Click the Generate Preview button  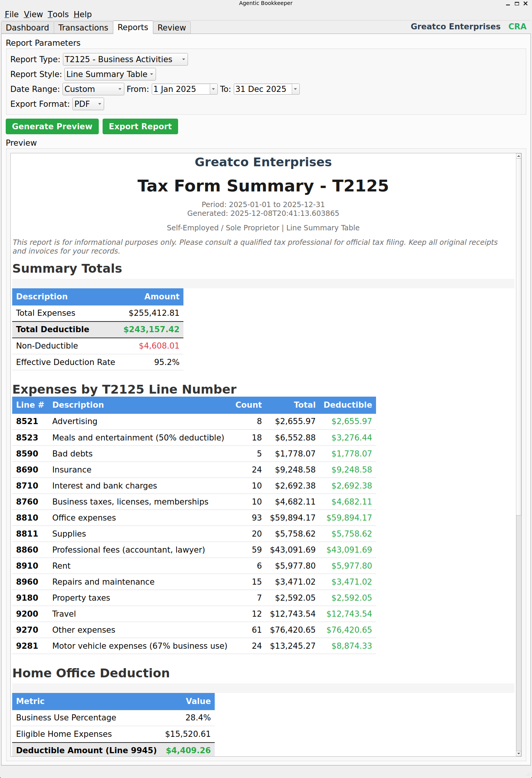[52, 127]
